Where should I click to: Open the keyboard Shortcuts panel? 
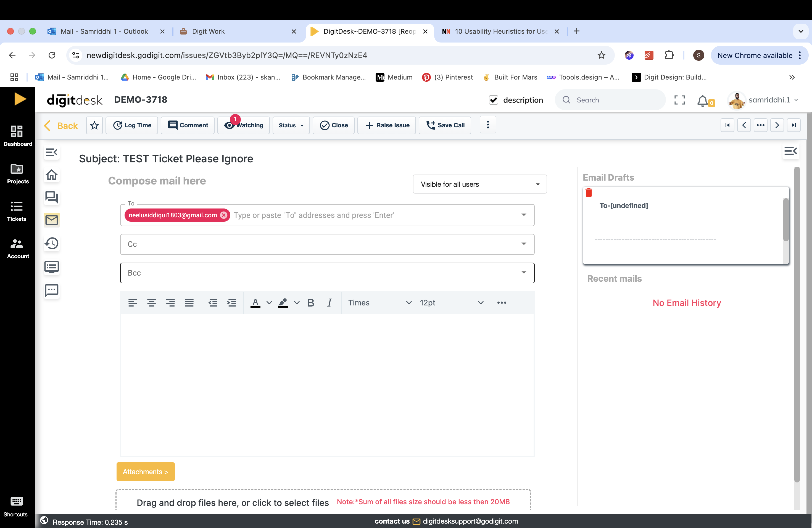point(16,506)
